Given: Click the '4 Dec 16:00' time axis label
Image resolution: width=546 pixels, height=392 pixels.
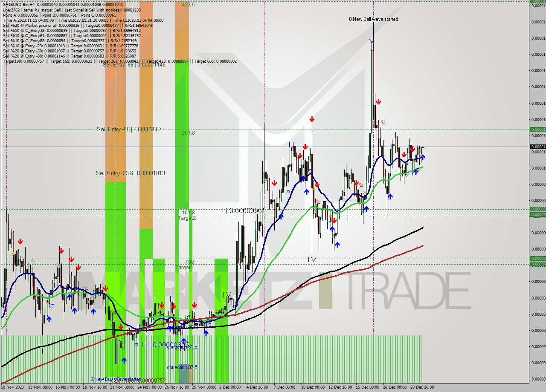Looking at the screenshot, I should [x=257, y=387].
